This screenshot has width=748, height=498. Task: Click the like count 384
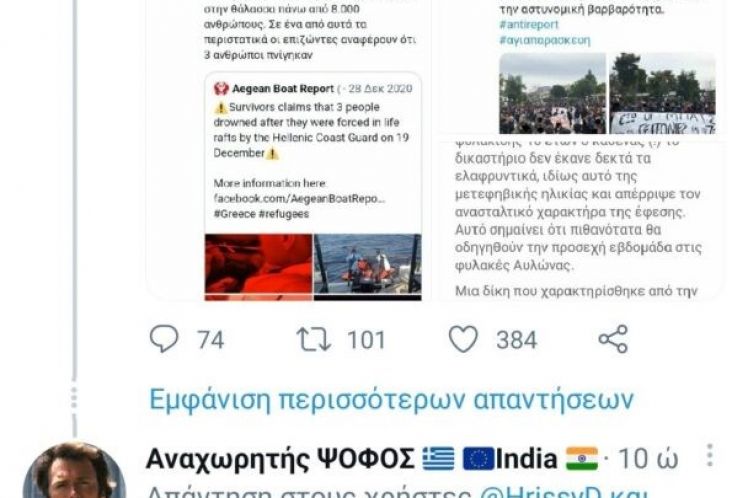[x=517, y=340]
